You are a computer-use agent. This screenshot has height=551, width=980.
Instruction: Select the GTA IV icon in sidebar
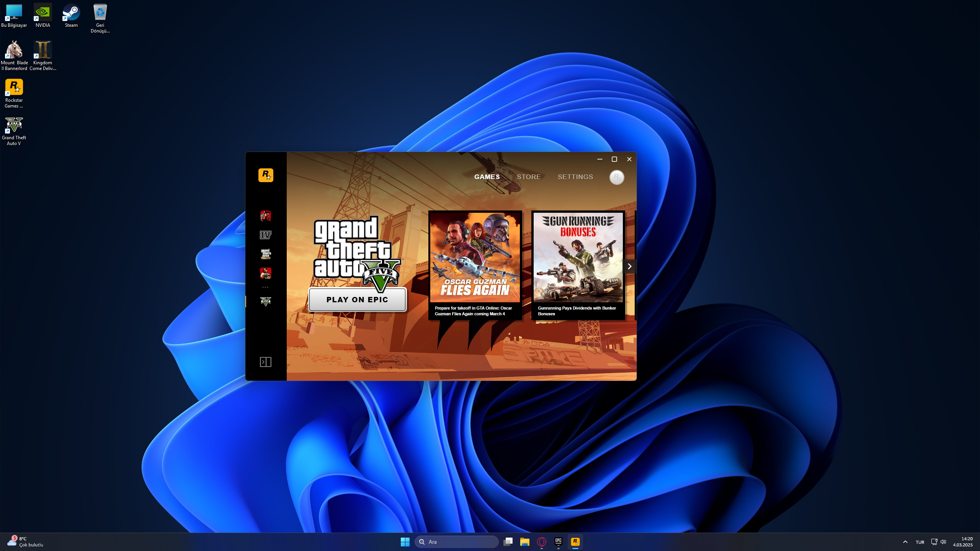[266, 235]
